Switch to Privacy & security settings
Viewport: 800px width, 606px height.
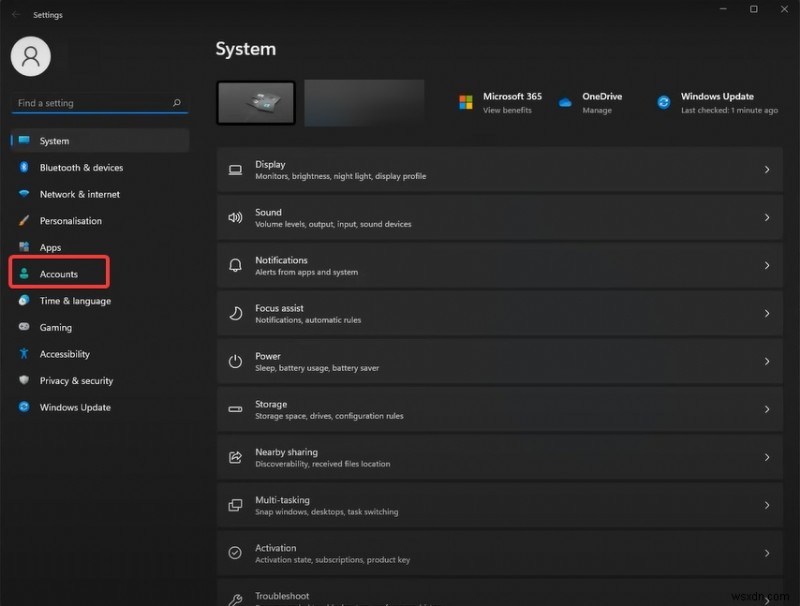click(x=72, y=380)
